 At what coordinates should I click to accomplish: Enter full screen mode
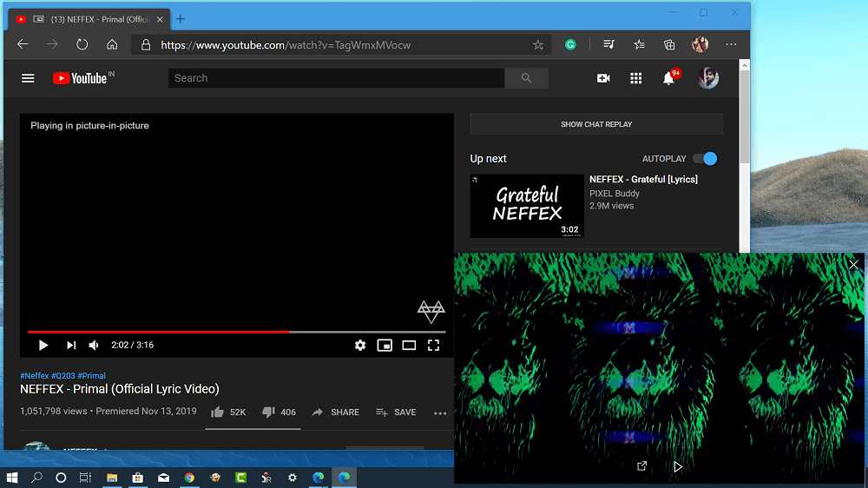pos(433,346)
